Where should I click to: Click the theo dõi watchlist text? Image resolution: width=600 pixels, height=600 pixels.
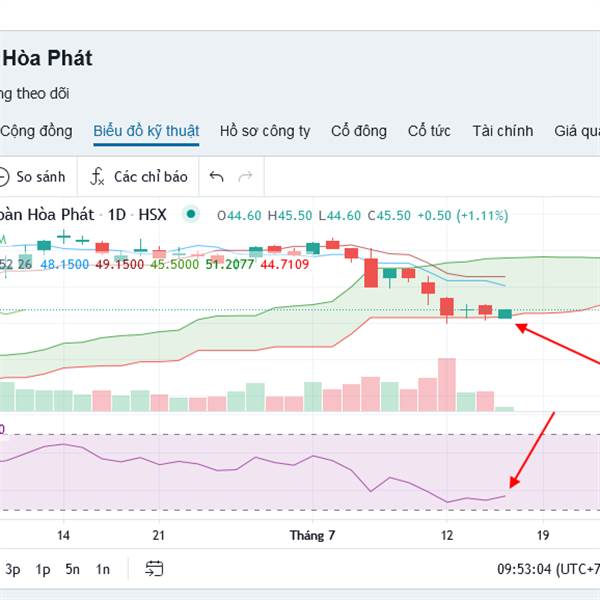[42, 94]
